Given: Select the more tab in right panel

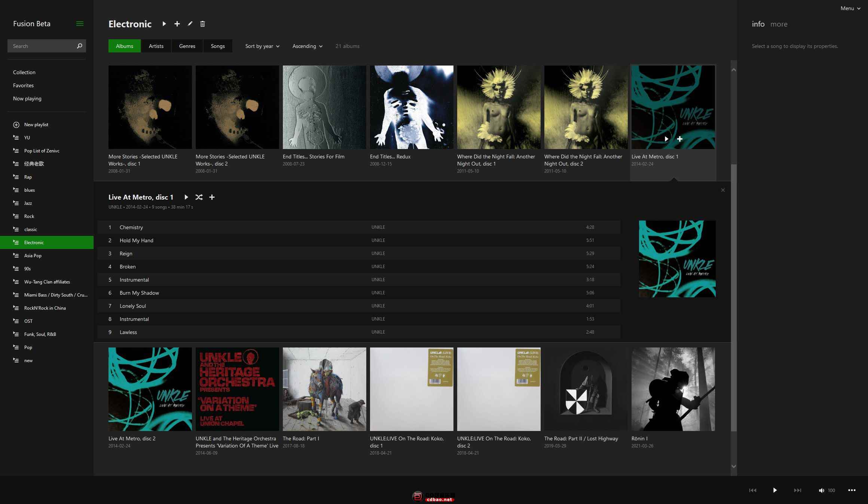Looking at the screenshot, I should click(x=779, y=24).
